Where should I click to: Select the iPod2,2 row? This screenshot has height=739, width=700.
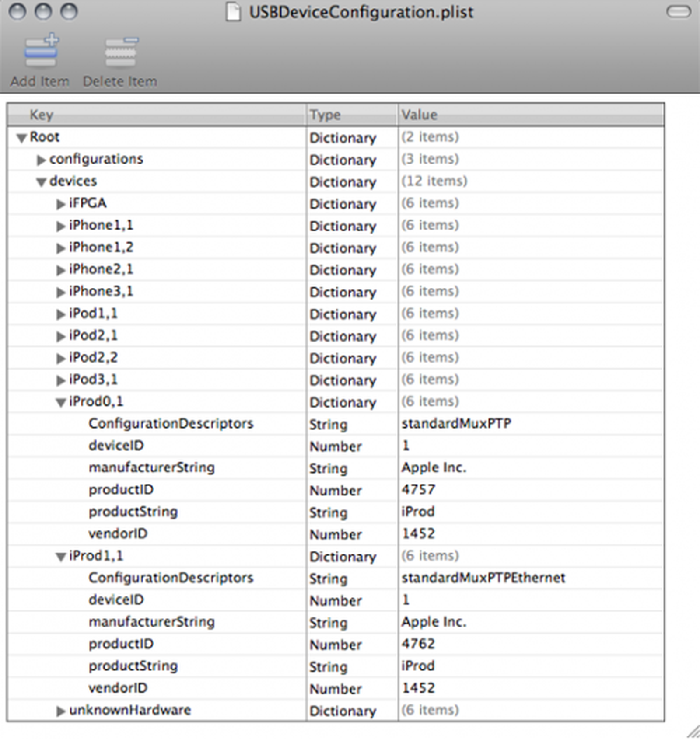[93, 358]
